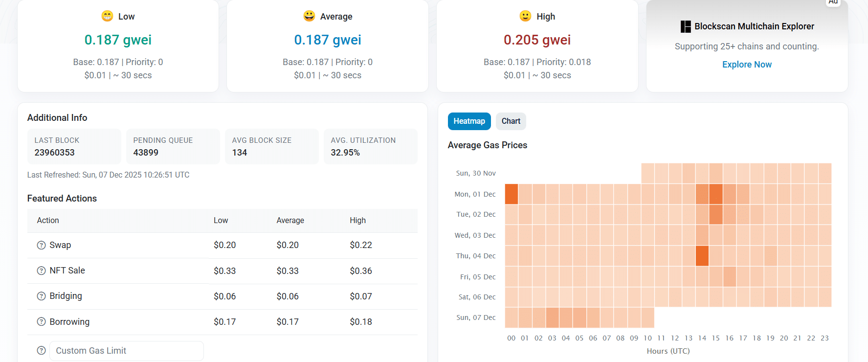The height and width of the screenshot is (362, 868).
Task: Open the Bridging help icon
Action: click(41, 296)
